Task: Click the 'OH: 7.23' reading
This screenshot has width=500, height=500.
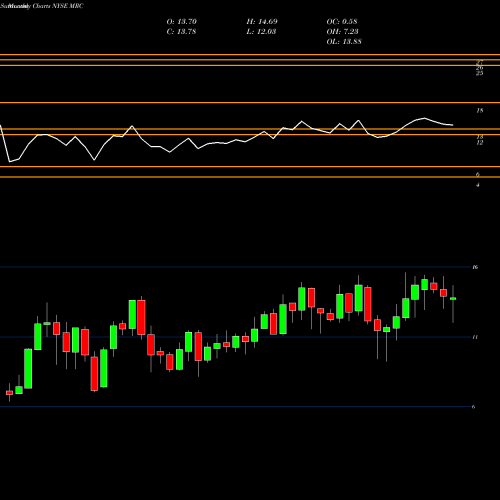Action: coord(342,32)
